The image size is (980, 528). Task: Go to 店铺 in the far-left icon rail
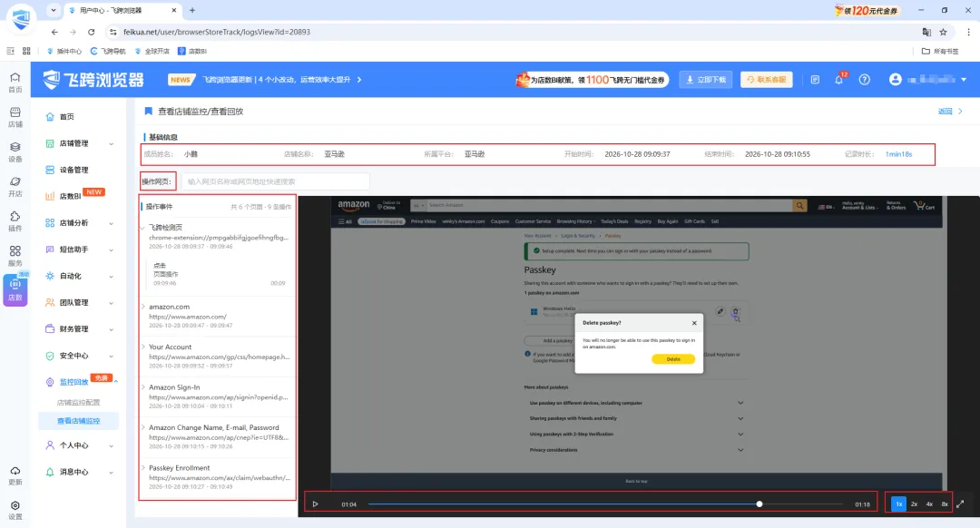pos(15,117)
